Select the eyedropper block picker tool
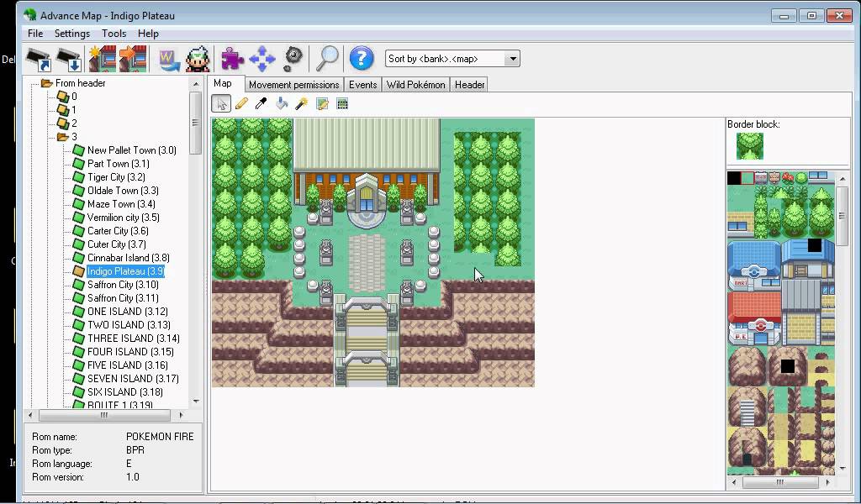Image resolution: width=861 pixels, height=504 pixels. coord(261,103)
